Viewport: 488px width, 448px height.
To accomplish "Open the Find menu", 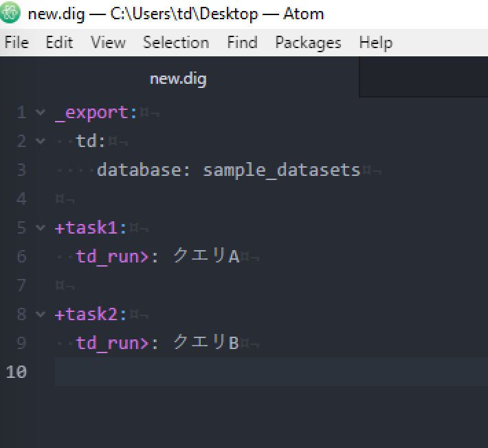I will [242, 43].
